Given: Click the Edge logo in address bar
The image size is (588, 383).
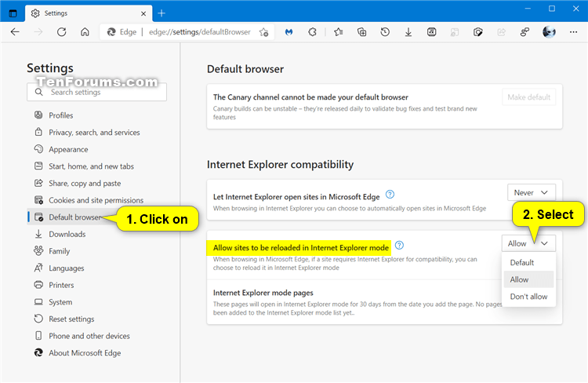Looking at the screenshot, I should tap(111, 32).
